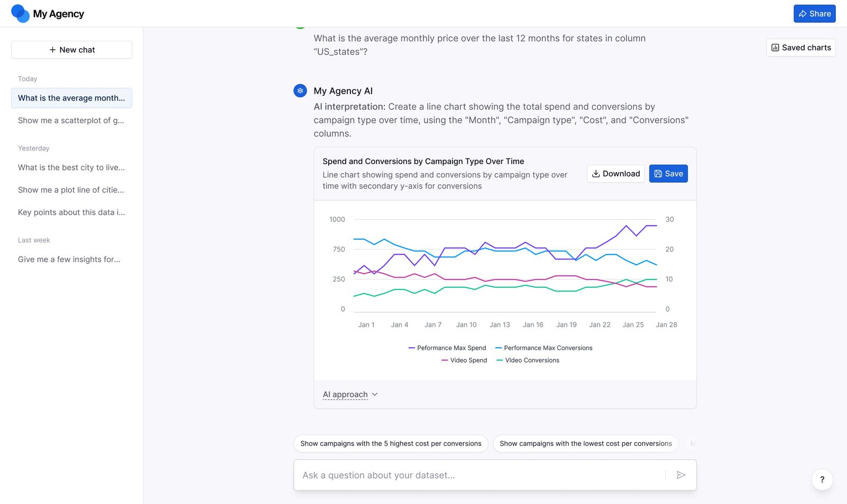
Task: Open the Saved charts panel
Action: pos(800,48)
